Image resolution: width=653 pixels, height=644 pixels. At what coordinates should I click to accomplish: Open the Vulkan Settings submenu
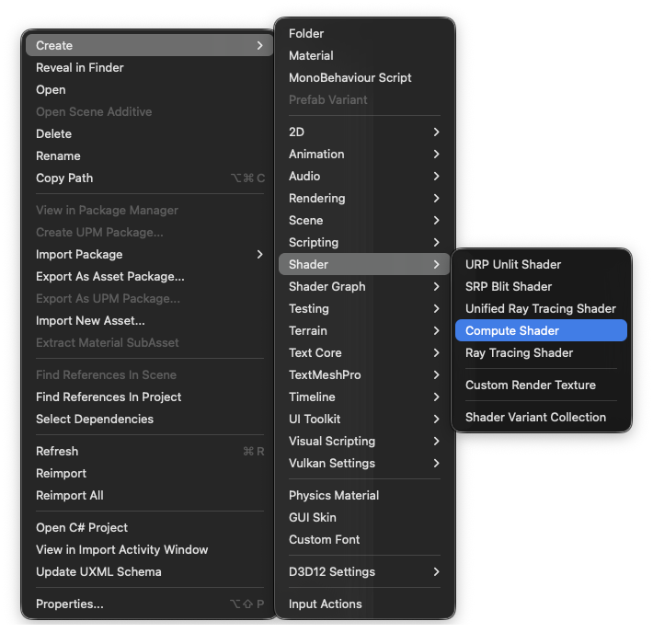click(x=364, y=463)
